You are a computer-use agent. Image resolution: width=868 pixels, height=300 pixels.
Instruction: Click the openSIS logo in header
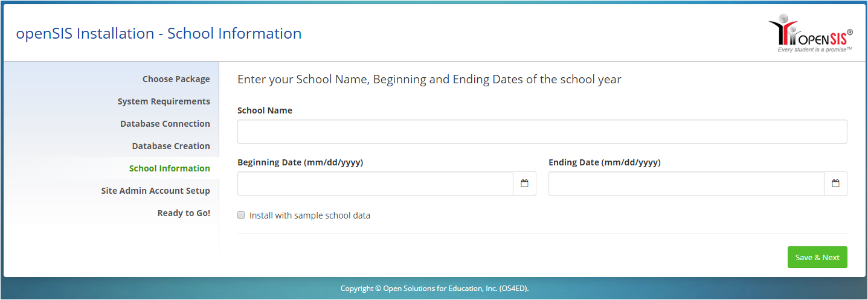(x=811, y=34)
